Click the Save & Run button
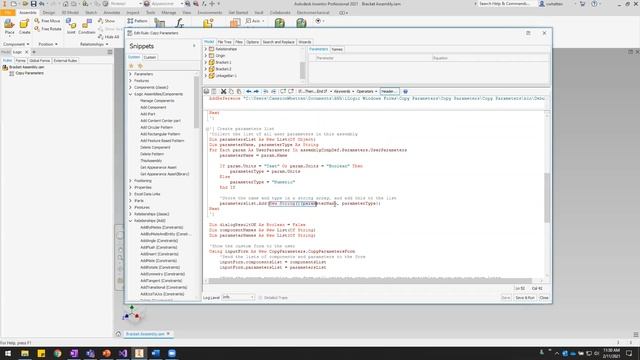This screenshot has width=640, height=360. click(x=525, y=298)
